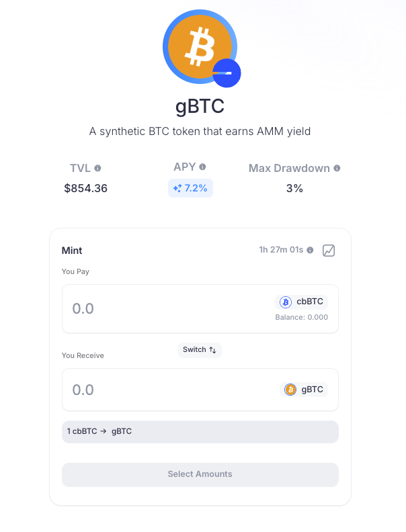
Task: Click the APY info icon
Action: coord(202,167)
